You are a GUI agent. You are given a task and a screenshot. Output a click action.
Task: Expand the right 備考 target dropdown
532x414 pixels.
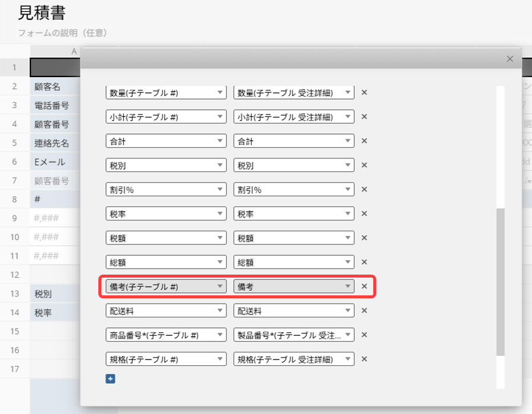pos(294,286)
